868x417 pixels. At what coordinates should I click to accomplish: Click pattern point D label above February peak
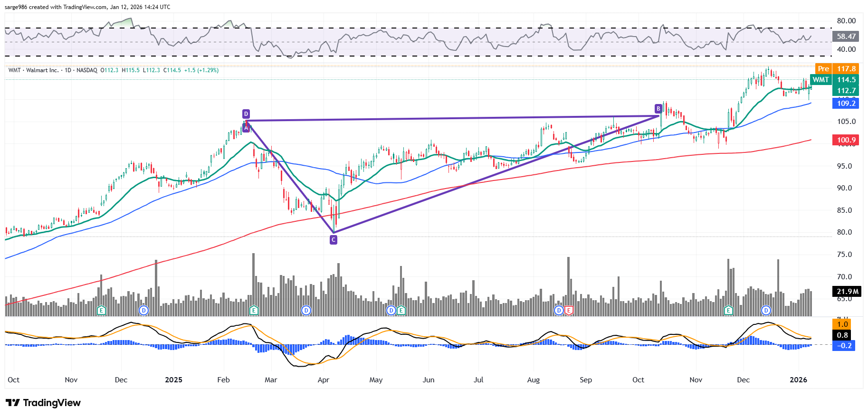coord(246,114)
